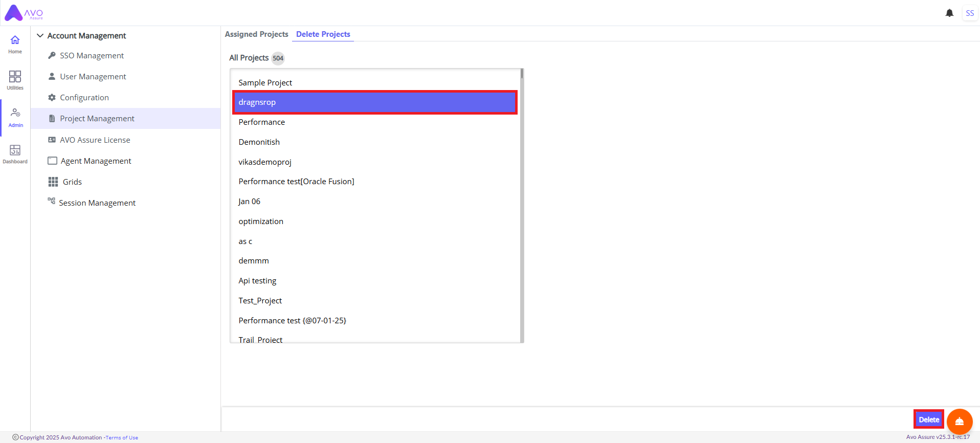Collapse the Account Management section
Screen dimensions: 980x443
click(x=40, y=36)
